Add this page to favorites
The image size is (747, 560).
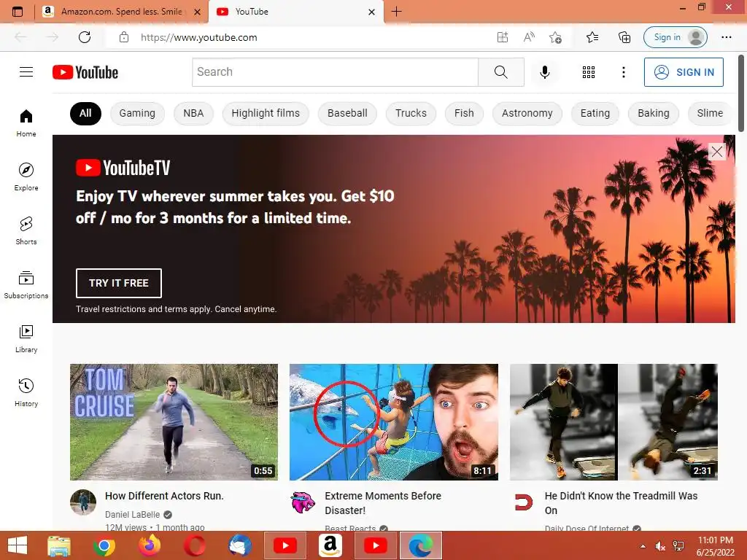click(555, 37)
